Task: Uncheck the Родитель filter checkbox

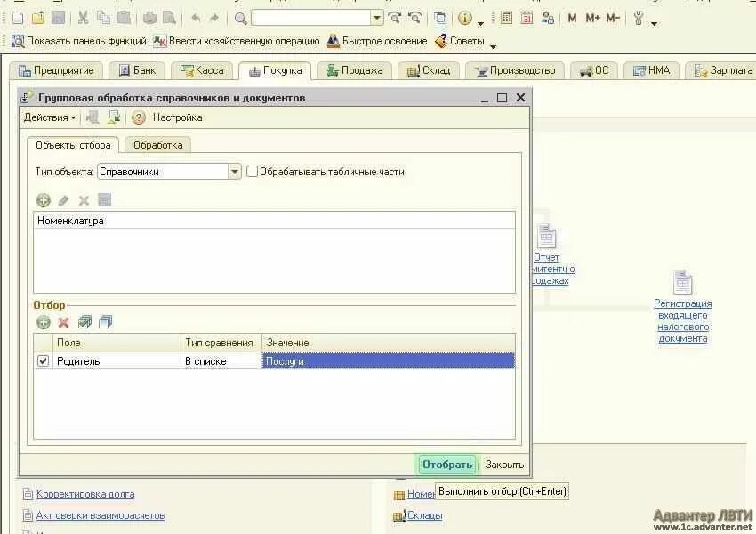Action: (43, 360)
